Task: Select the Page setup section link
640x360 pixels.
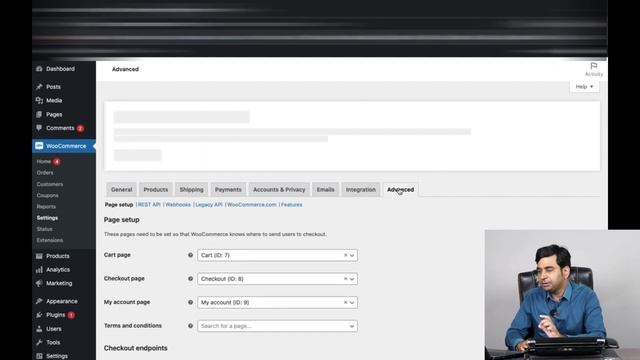Action: pos(119,204)
